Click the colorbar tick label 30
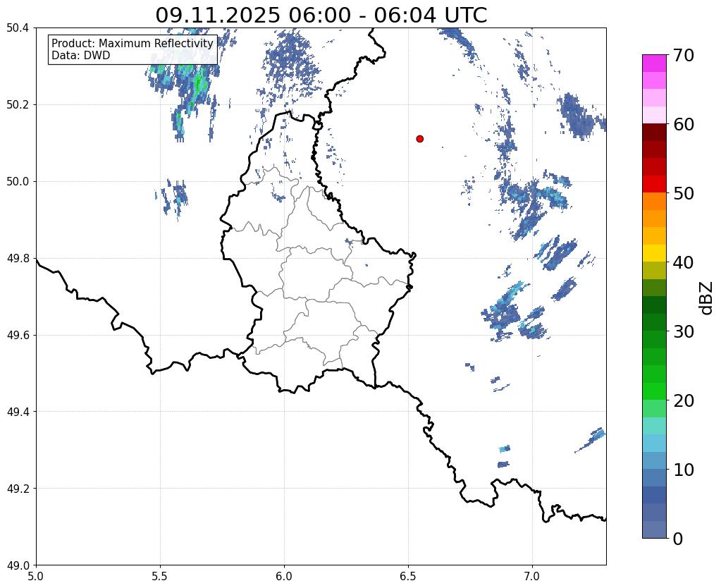The image size is (721, 588). pos(684,331)
